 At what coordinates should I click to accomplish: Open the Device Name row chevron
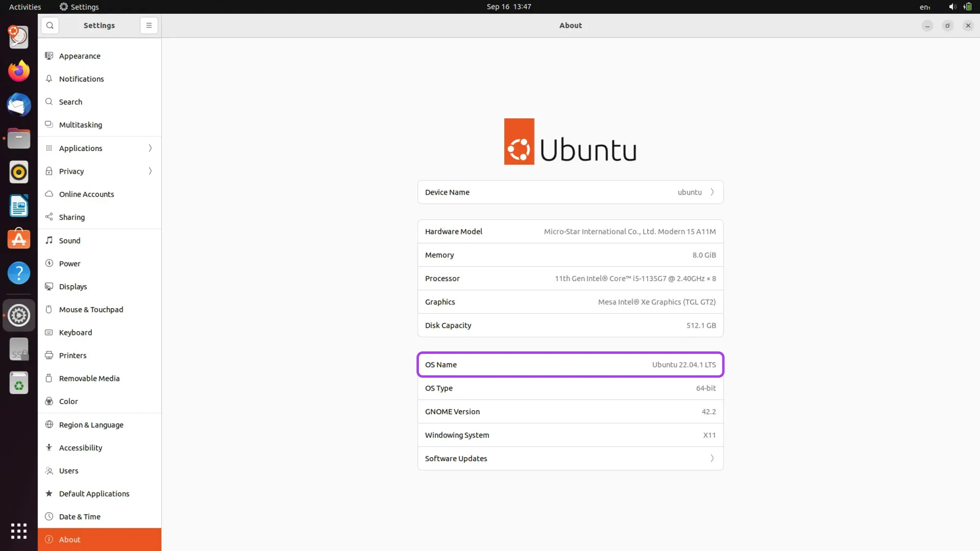coord(712,192)
